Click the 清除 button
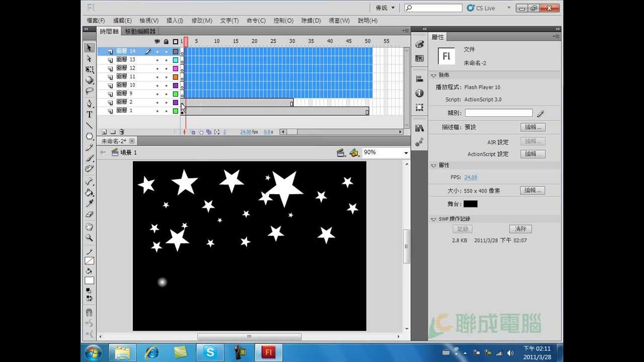This screenshot has width=644, height=362. pyautogui.click(x=520, y=229)
